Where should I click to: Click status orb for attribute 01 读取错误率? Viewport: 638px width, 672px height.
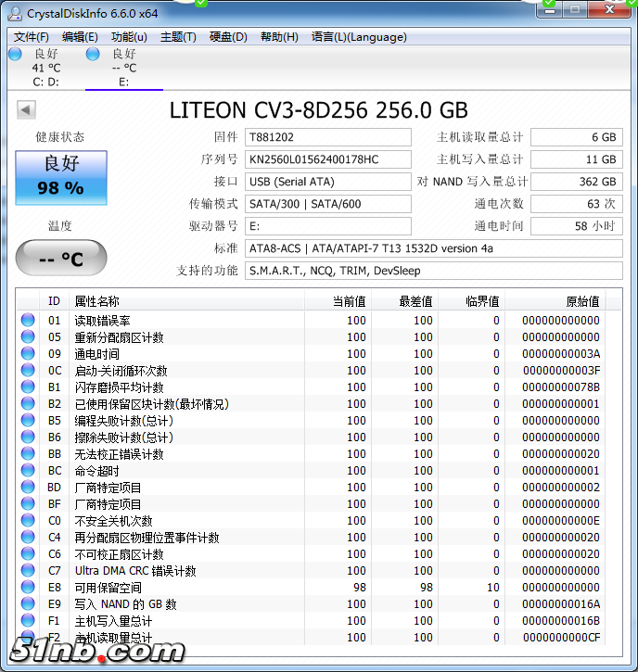[28, 321]
